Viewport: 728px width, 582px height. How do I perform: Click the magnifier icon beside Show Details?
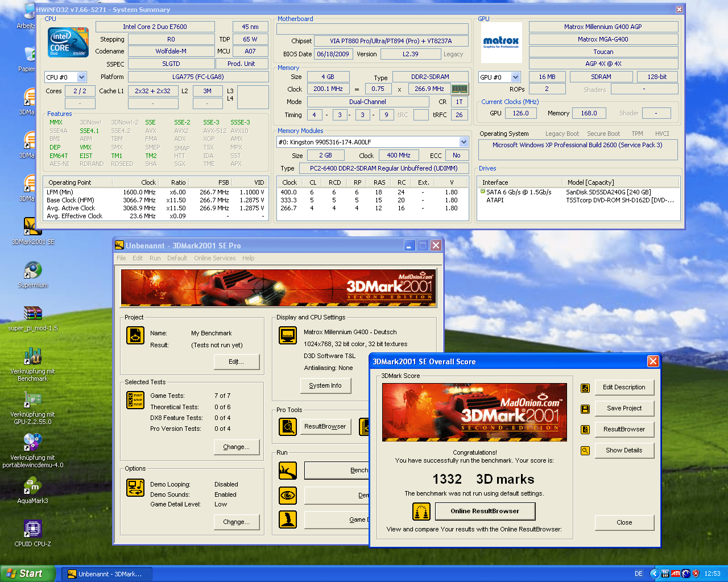[585, 451]
